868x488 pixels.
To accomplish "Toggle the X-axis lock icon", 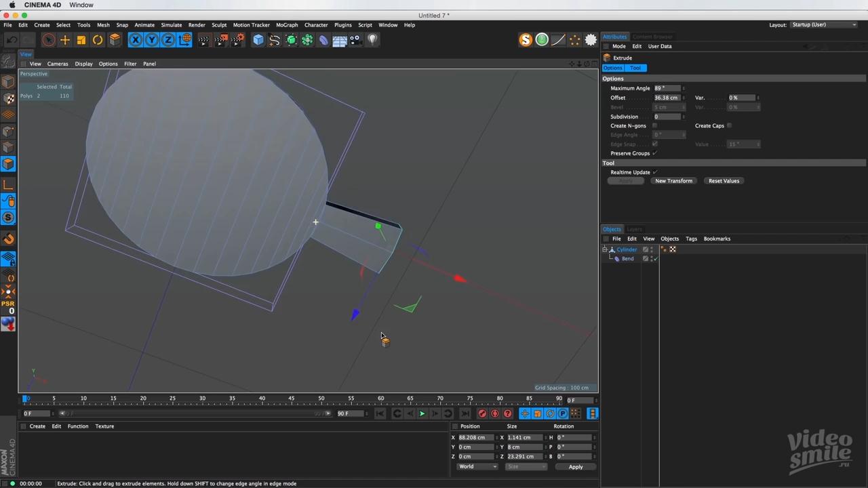I will tap(136, 40).
